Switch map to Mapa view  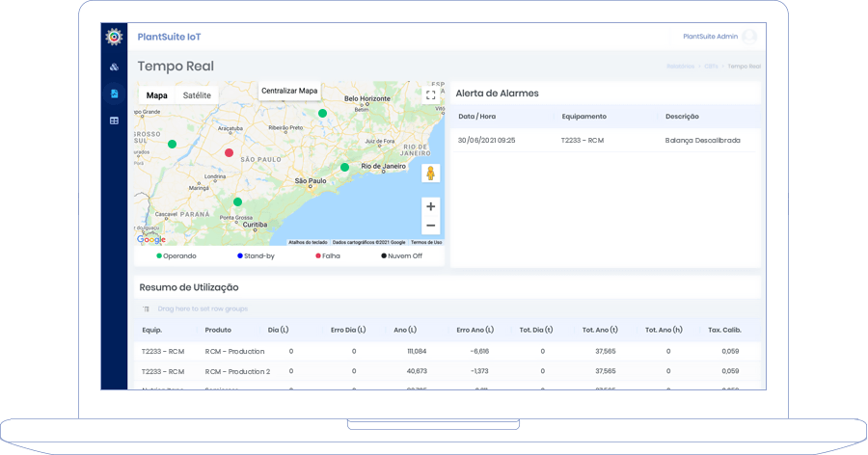156,95
